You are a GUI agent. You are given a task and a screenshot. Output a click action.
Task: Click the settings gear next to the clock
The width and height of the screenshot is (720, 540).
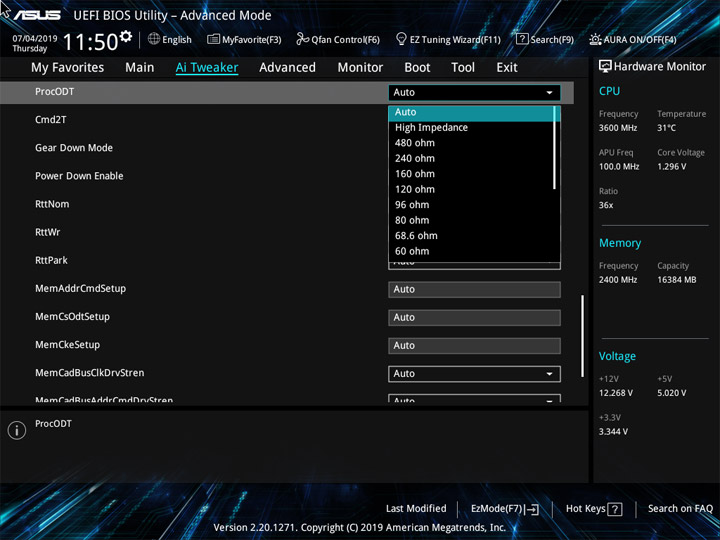tap(126, 36)
